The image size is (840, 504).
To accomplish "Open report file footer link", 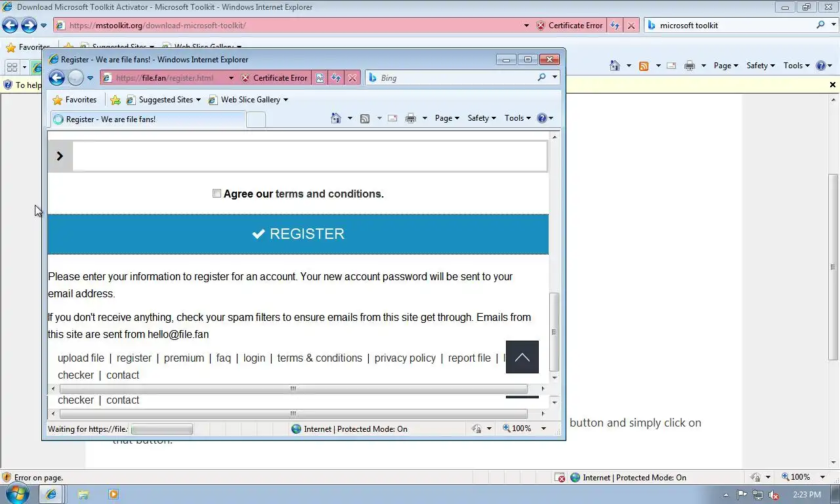I will tap(469, 358).
